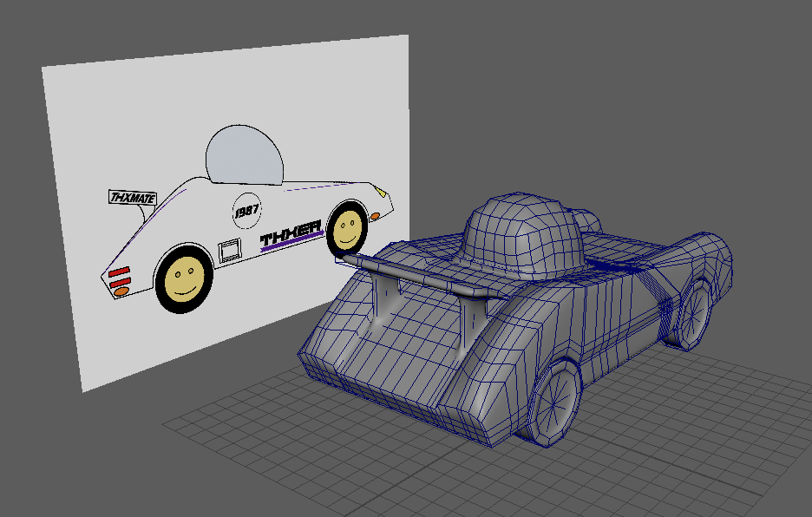Click the gray dome canopy in the drawing
Viewport: 812px width, 517px height.
[244, 154]
